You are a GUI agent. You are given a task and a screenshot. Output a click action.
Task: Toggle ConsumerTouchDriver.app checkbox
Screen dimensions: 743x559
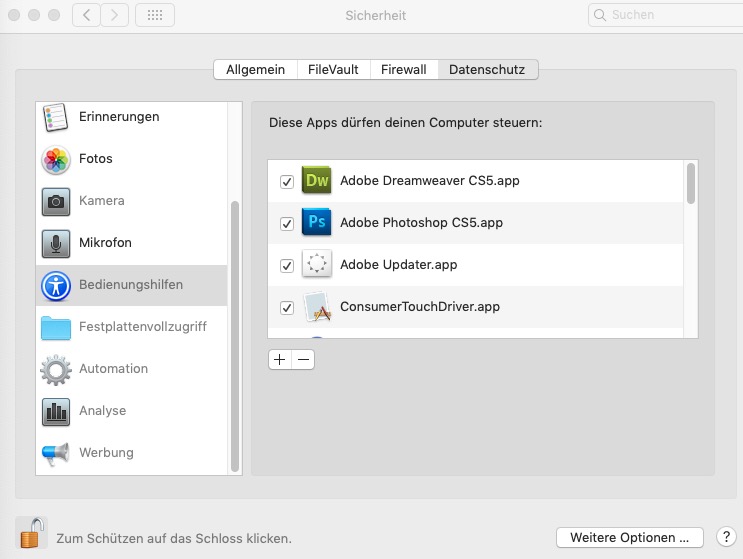pyautogui.click(x=287, y=308)
